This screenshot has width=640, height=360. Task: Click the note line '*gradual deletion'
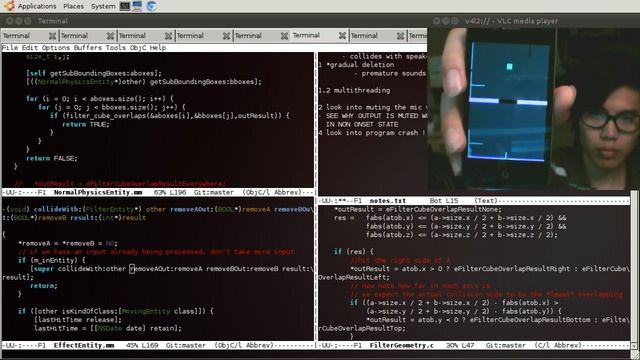360,65
